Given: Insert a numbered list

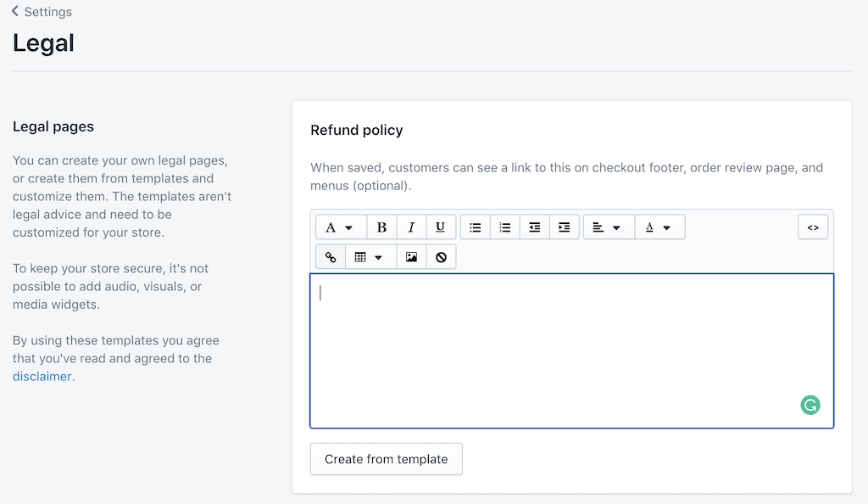Looking at the screenshot, I should (505, 227).
